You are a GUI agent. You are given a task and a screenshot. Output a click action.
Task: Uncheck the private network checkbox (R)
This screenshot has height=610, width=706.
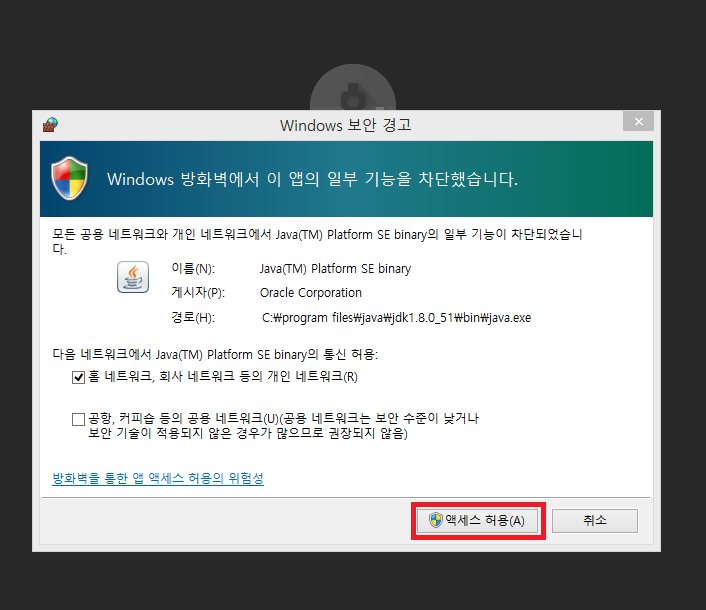78,377
